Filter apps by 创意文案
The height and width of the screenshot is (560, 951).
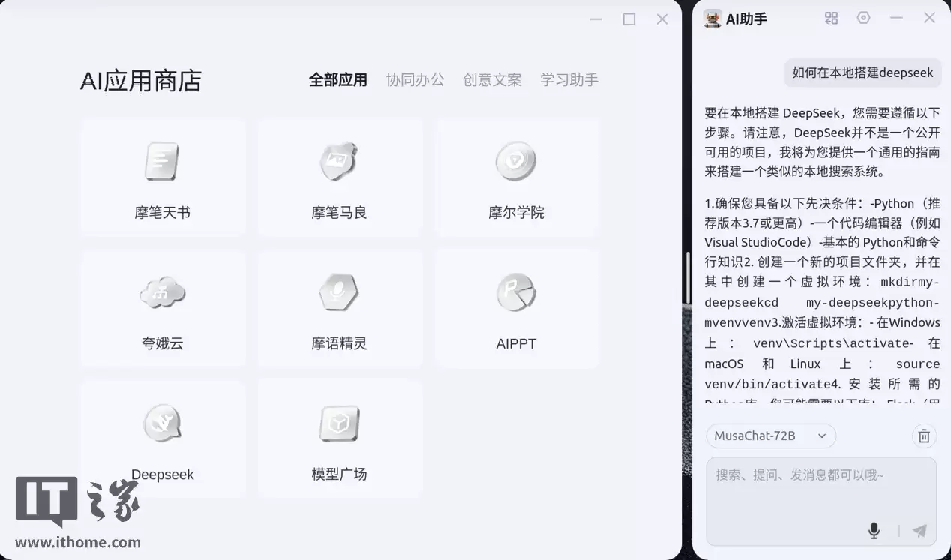[x=492, y=79]
